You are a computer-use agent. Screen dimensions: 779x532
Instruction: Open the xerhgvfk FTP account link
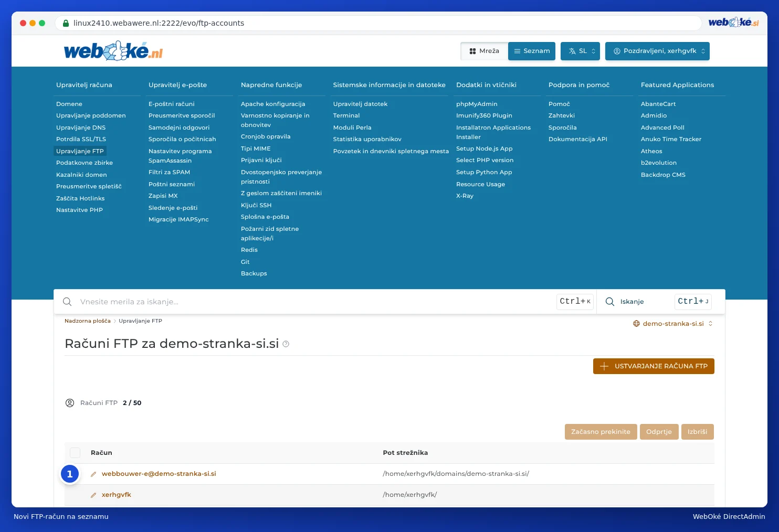tap(117, 495)
